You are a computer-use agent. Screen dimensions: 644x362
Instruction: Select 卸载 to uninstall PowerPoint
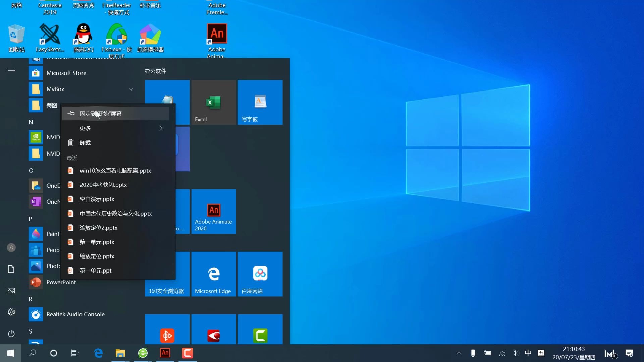[x=85, y=143]
